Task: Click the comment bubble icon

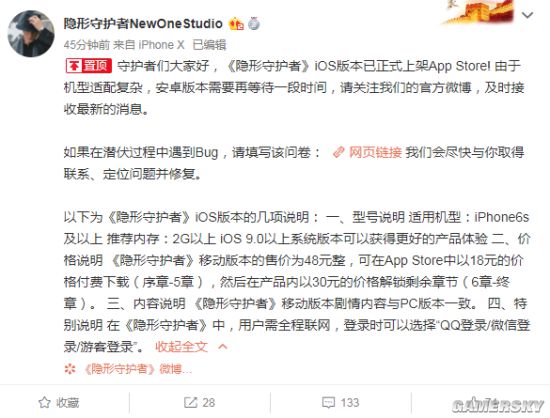Action: (329, 403)
